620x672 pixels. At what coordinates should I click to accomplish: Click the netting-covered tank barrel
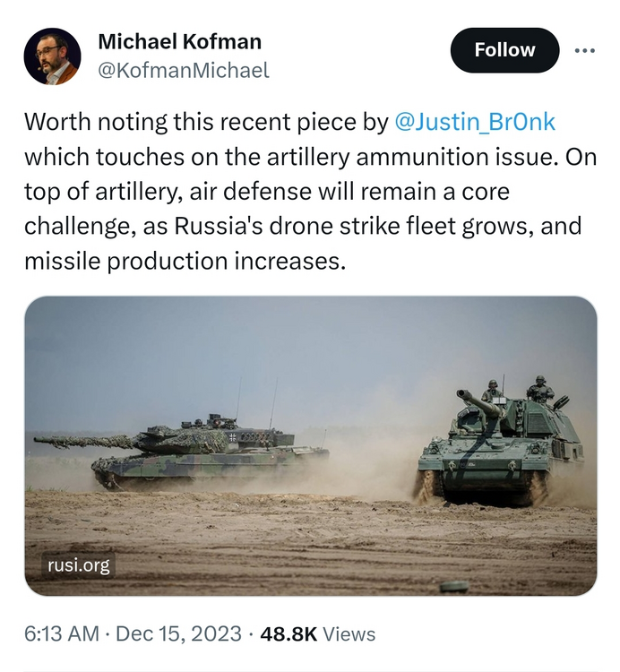coord(85,440)
